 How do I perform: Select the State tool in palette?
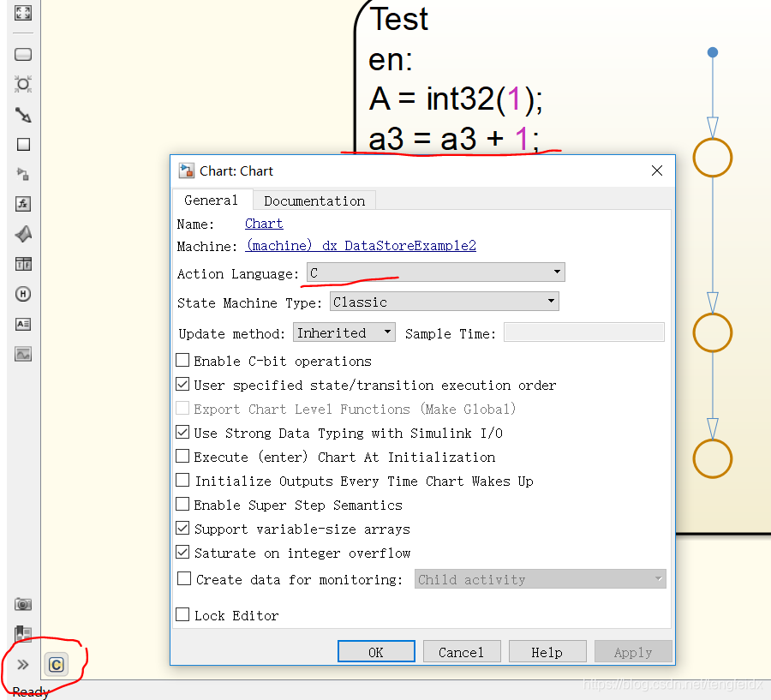click(x=23, y=54)
